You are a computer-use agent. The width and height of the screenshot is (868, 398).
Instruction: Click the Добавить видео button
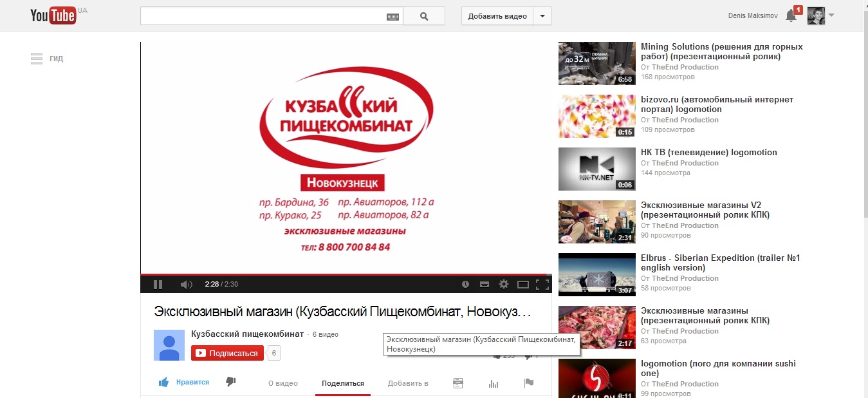tap(497, 16)
